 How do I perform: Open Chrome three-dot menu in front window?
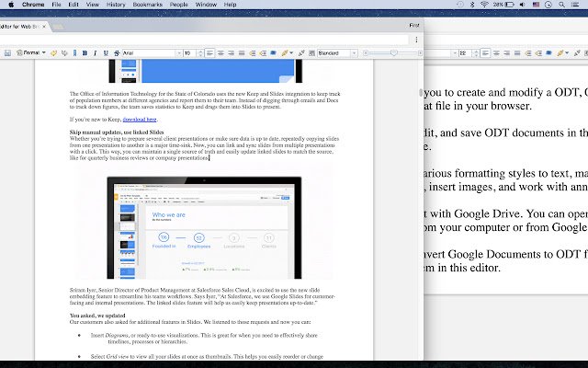tap(416, 40)
